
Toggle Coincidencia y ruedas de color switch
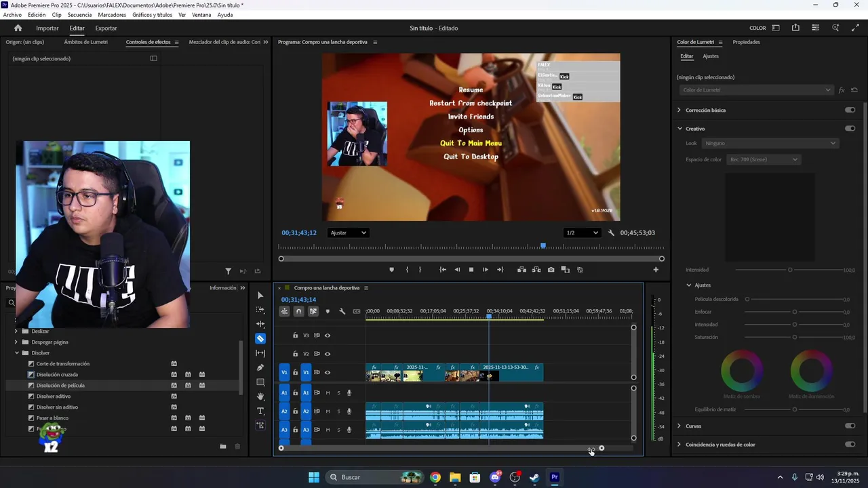pyautogui.click(x=850, y=445)
